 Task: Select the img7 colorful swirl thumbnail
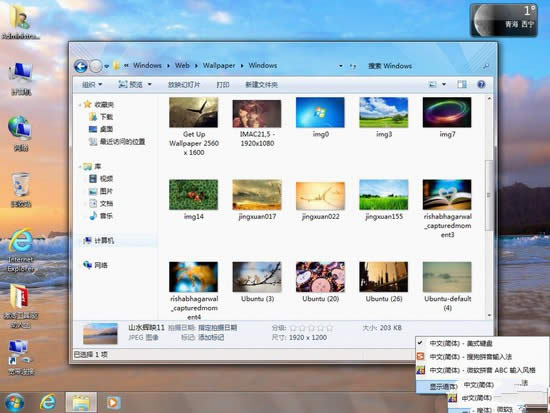click(447, 112)
